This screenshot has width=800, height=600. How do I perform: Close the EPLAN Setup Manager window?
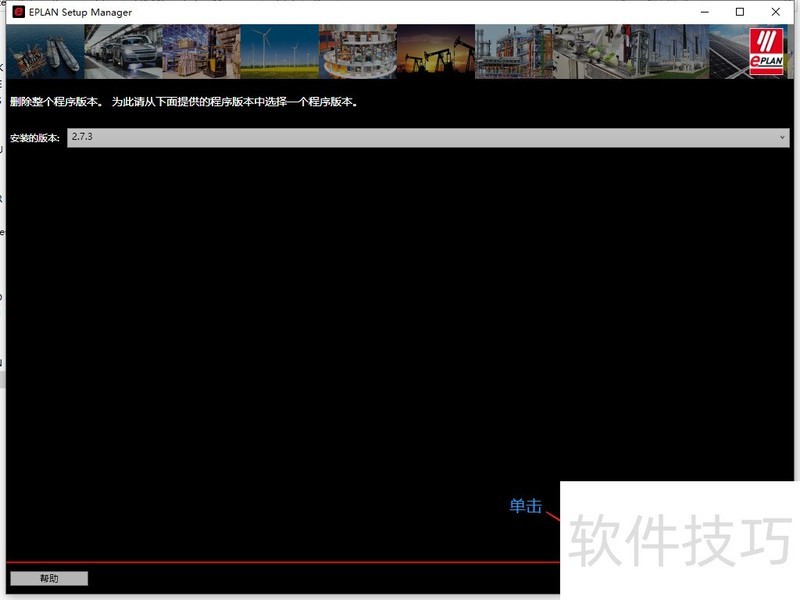(777, 12)
